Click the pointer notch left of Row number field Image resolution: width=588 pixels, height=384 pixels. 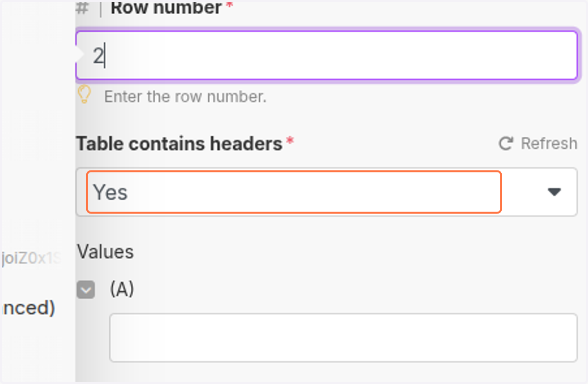pos(78,55)
